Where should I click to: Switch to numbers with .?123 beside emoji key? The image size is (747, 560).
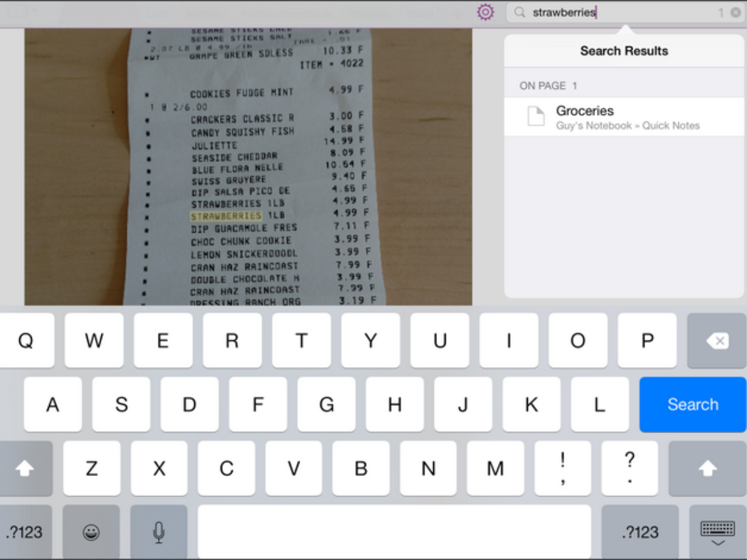pos(25,532)
